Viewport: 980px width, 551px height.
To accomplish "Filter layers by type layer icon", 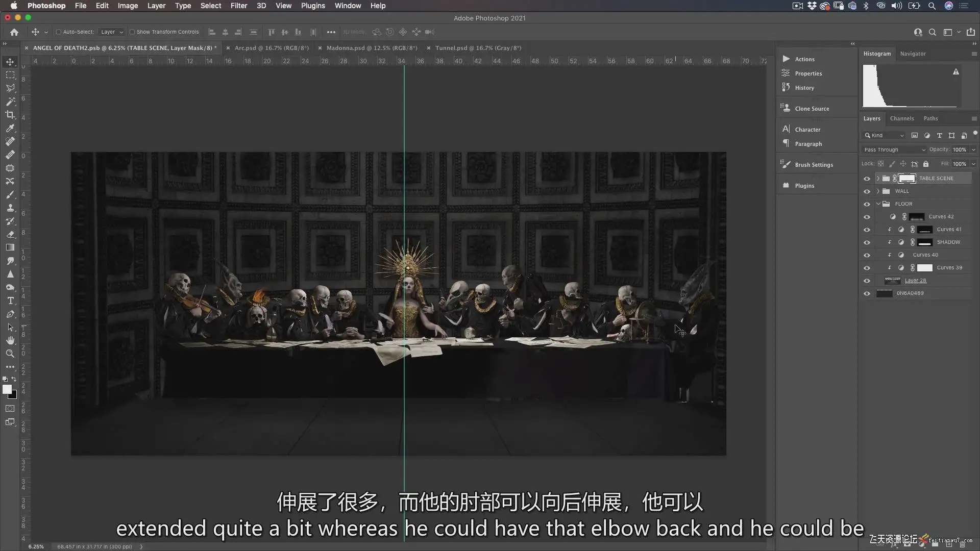I will 939,136.
